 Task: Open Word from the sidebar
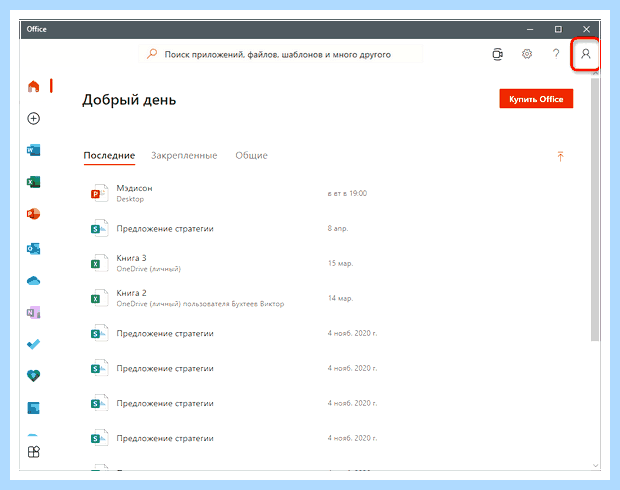[x=34, y=150]
